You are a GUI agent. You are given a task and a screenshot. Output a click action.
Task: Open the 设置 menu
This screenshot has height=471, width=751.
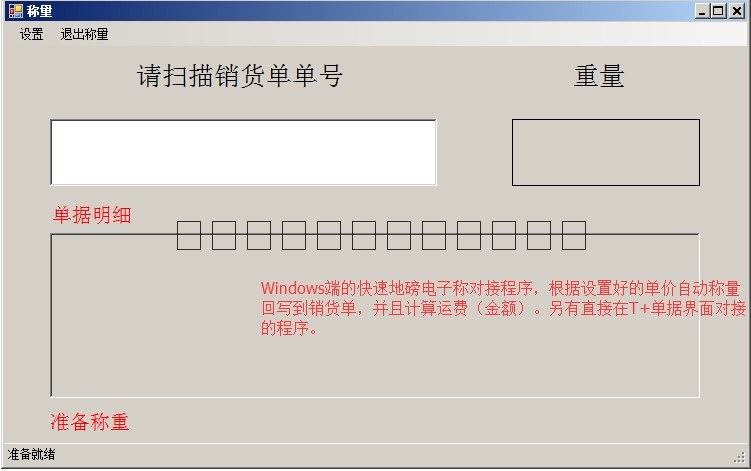pos(32,34)
